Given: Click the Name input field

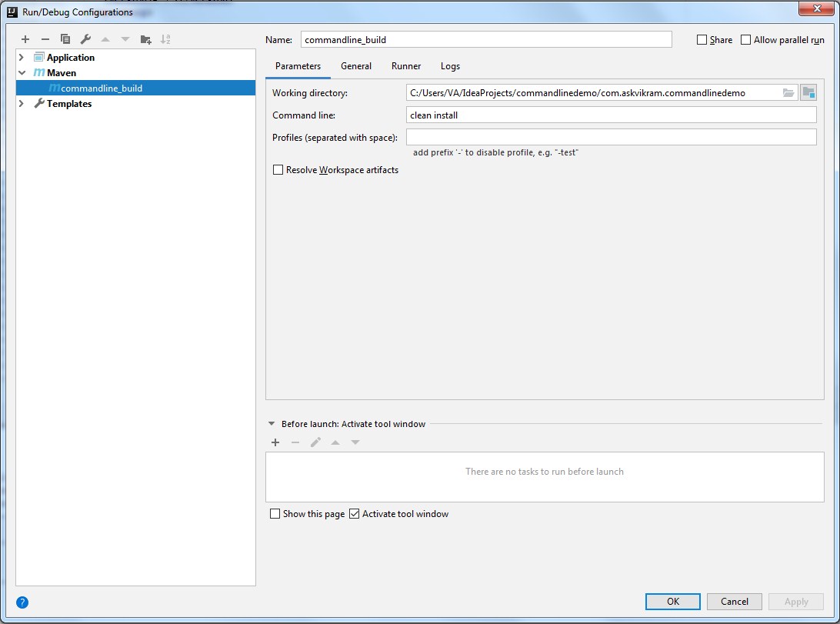Looking at the screenshot, I should tap(486, 40).
